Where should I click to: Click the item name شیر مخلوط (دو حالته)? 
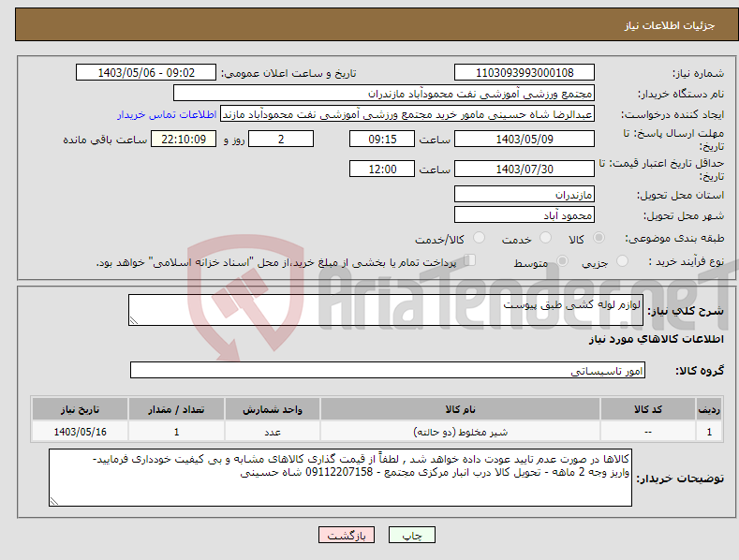pos(460,432)
